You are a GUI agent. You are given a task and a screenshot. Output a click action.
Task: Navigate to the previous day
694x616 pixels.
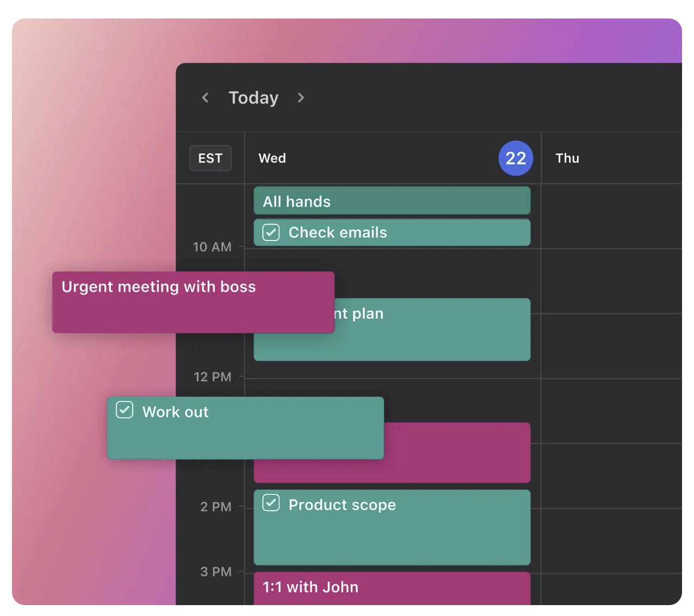coord(205,98)
